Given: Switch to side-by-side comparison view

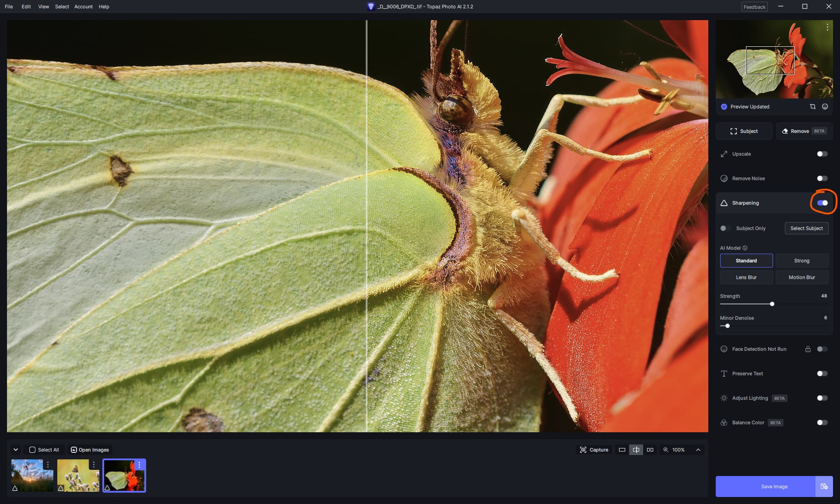Looking at the screenshot, I should click(650, 450).
